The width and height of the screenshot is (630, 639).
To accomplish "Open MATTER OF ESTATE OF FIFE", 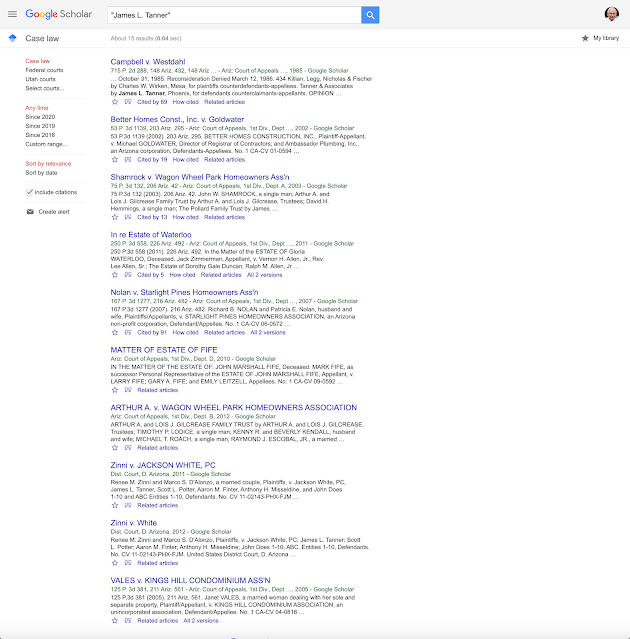I will [164, 350].
